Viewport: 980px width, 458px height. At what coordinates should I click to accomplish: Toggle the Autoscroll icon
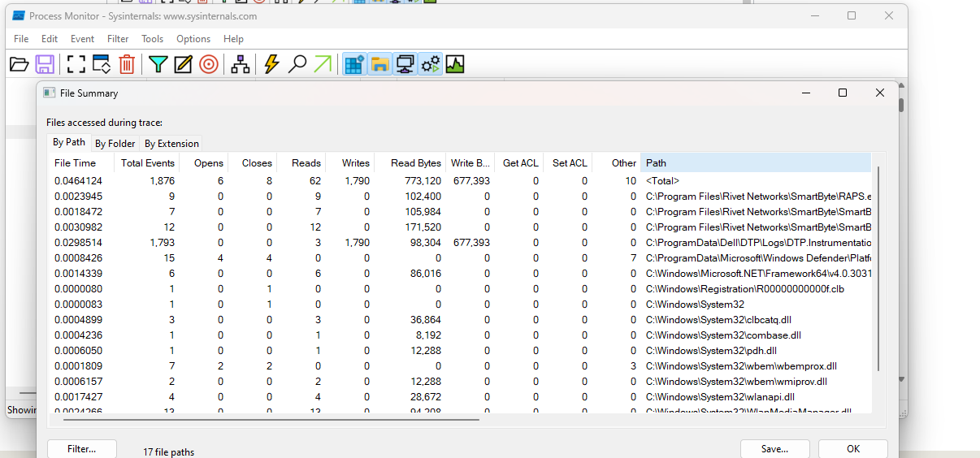(x=102, y=64)
